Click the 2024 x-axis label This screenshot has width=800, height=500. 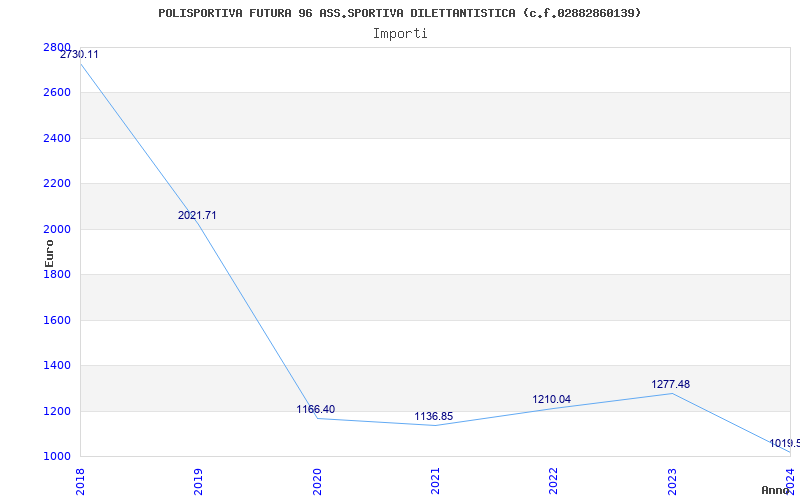coord(790,482)
